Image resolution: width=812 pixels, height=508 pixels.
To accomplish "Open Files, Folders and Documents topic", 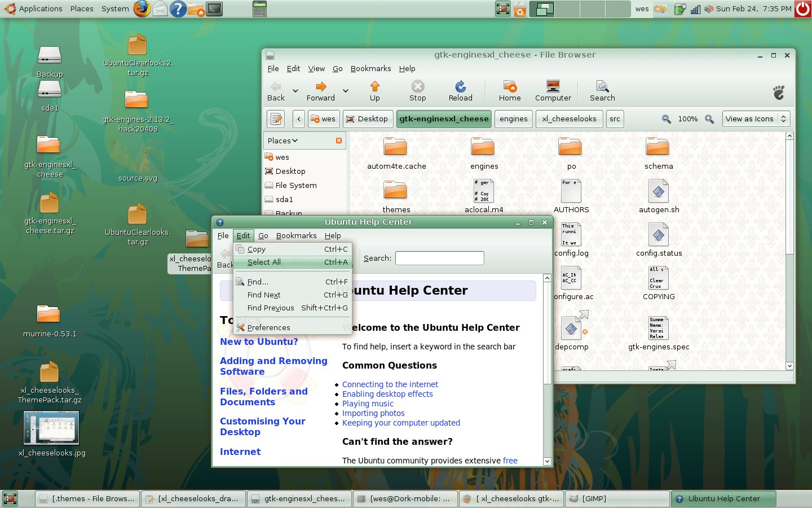I will (264, 397).
